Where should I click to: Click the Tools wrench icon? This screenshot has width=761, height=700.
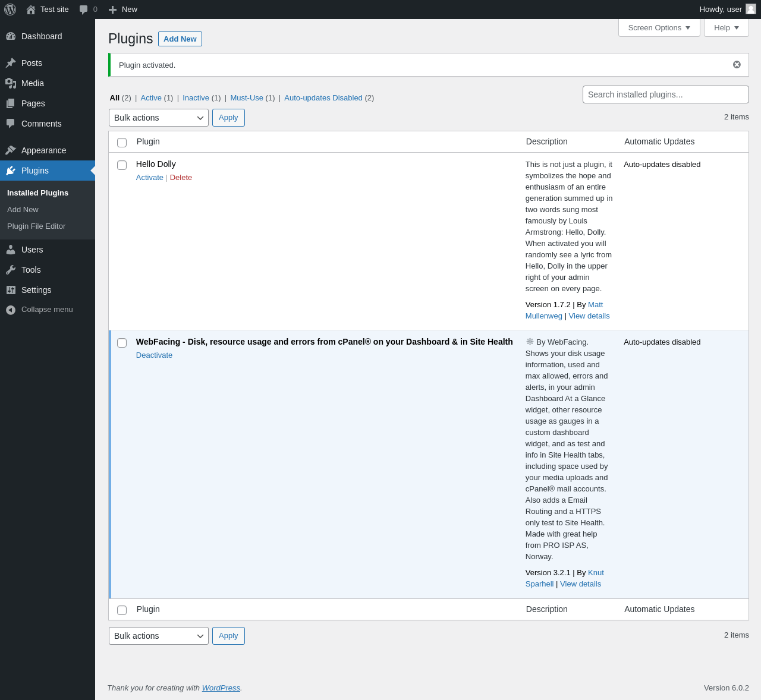pos(11,270)
